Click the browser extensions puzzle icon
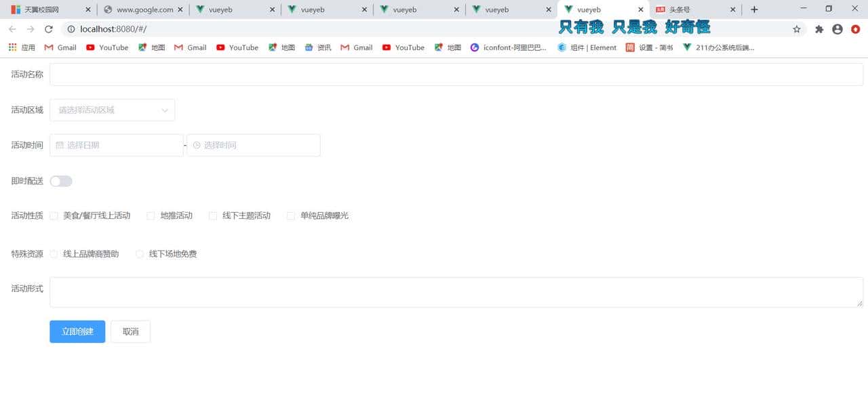This screenshot has width=868, height=395. pos(819,29)
